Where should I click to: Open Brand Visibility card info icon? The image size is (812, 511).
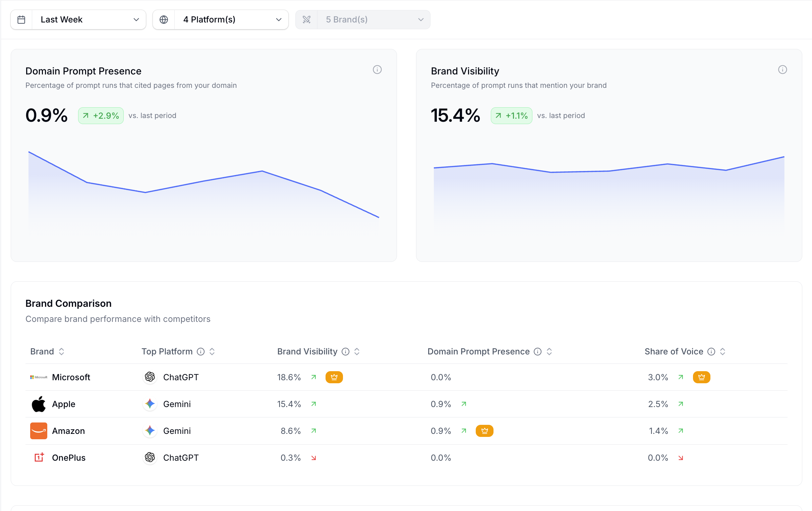tap(782, 69)
